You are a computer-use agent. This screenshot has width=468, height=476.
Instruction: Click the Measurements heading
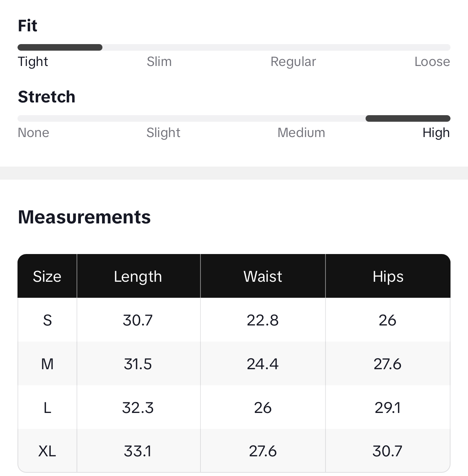click(x=84, y=217)
